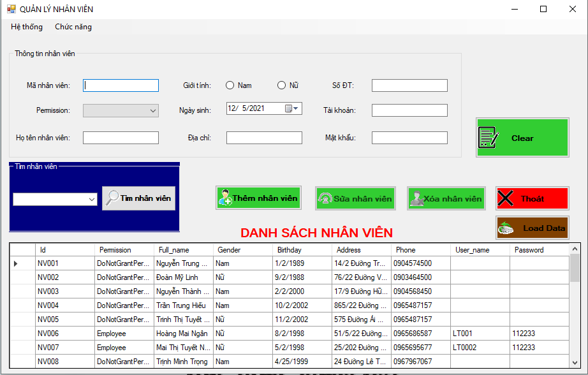Click the add-user icon on Thêm nhân viên
The image size is (588, 375).
point(225,198)
